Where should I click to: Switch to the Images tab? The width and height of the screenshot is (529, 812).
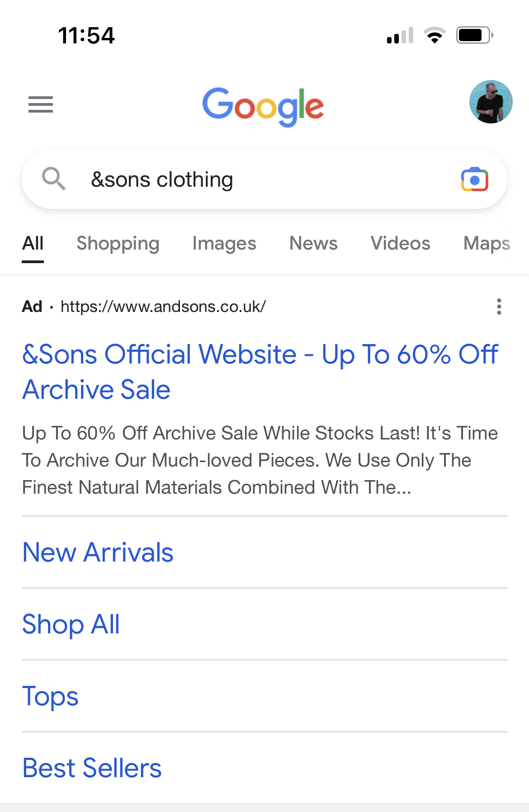tap(224, 243)
